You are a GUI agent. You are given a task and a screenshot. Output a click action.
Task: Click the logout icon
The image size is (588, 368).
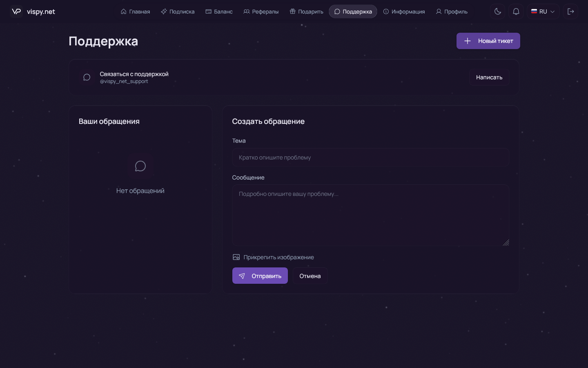[571, 11]
